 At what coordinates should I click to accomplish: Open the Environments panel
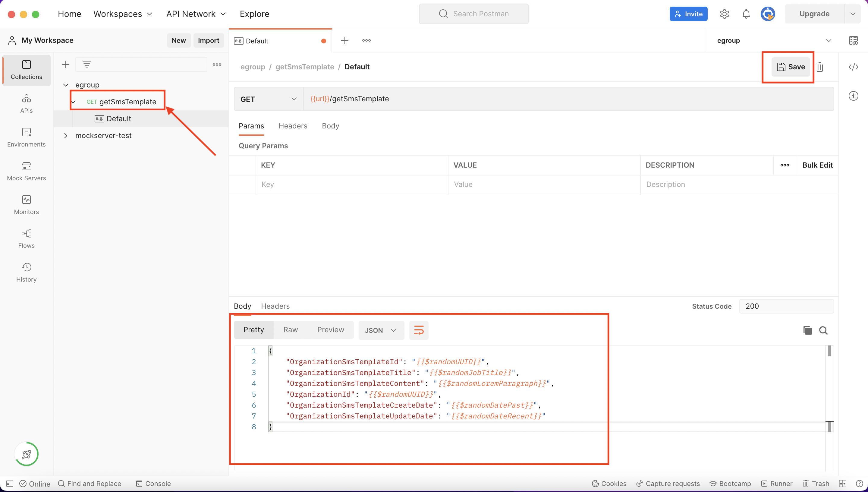point(26,138)
